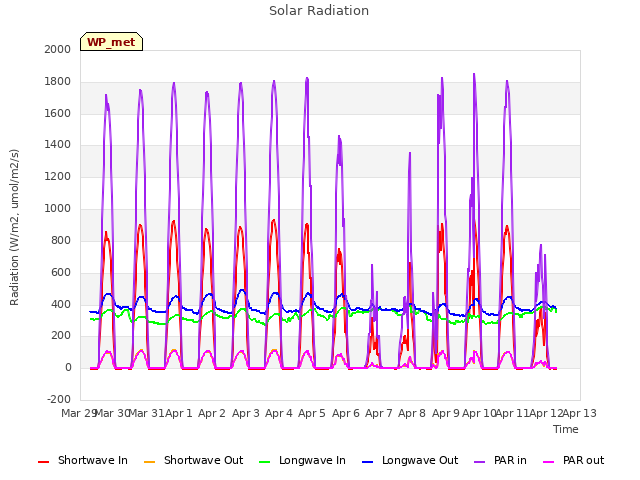Click the Apr 2 x-axis label
The image size is (640, 480).
pyautogui.click(x=212, y=413)
